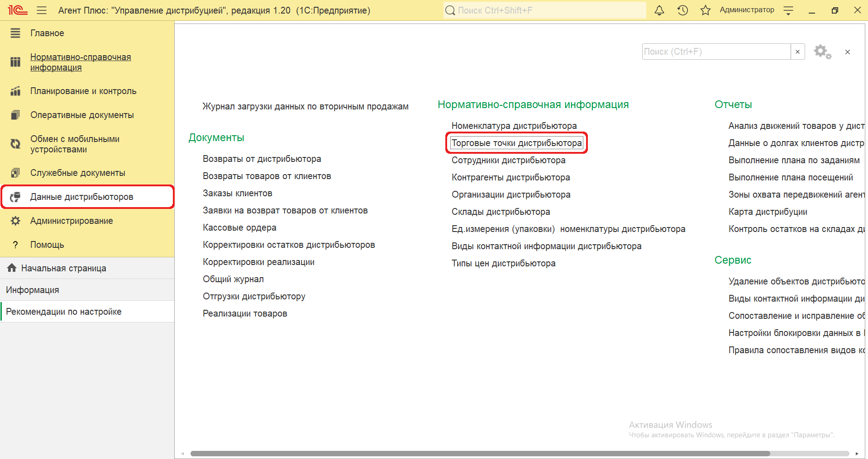Open Виды контактной информации дистрибьютора reference
This screenshot has width=868, height=459.
coord(547,246)
